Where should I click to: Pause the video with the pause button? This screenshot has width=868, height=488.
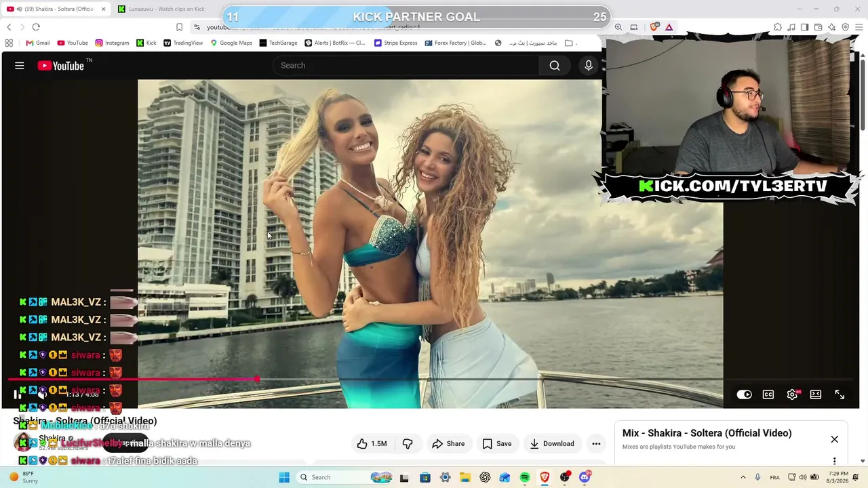coord(18,394)
